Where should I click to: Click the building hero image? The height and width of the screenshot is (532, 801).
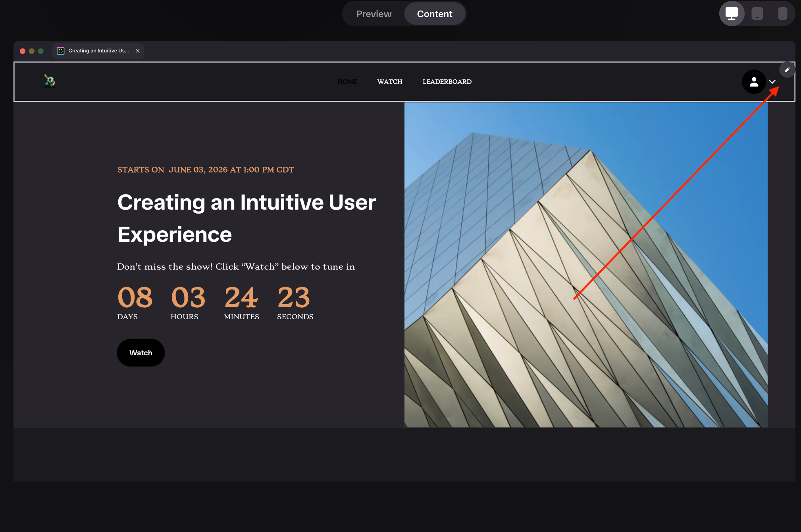click(x=586, y=265)
